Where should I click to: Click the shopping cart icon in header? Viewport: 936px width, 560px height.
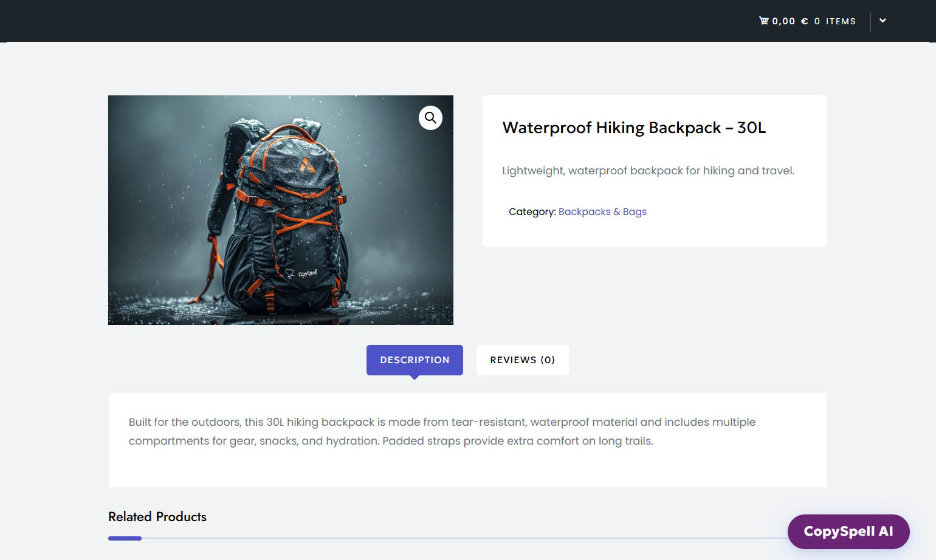pyautogui.click(x=763, y=21)
